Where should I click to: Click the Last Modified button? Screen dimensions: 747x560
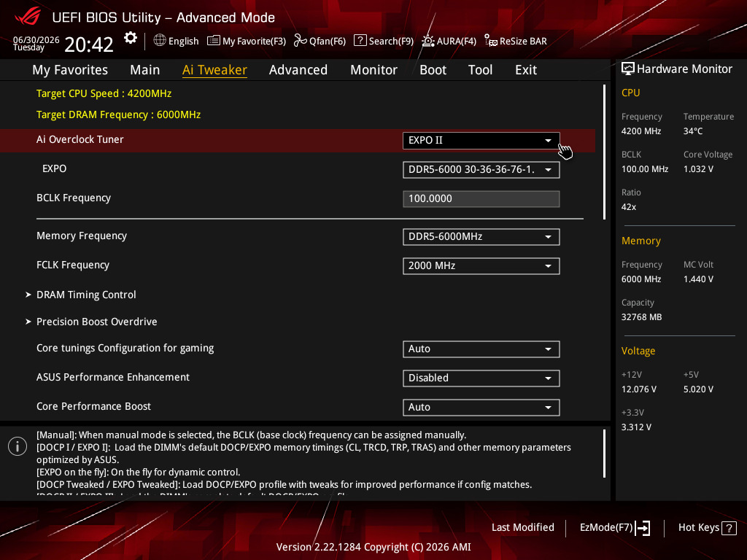pos(522,528)
